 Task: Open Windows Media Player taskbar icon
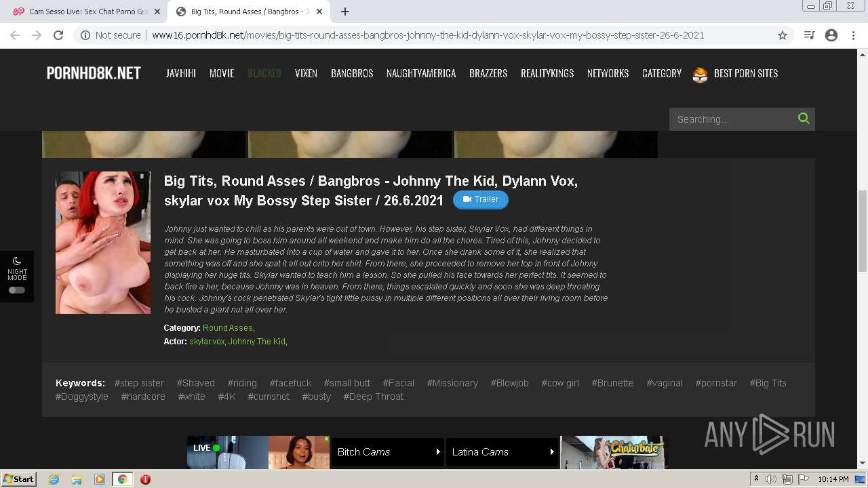tap(100, 479)
